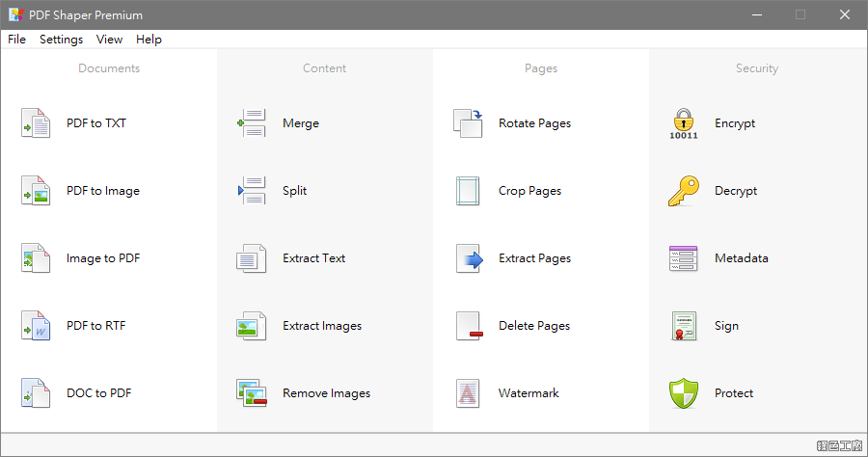This screenshot has width=868, height=457.
Task: Start DOC to PDF via its label
Action: (x=99, y=392)
